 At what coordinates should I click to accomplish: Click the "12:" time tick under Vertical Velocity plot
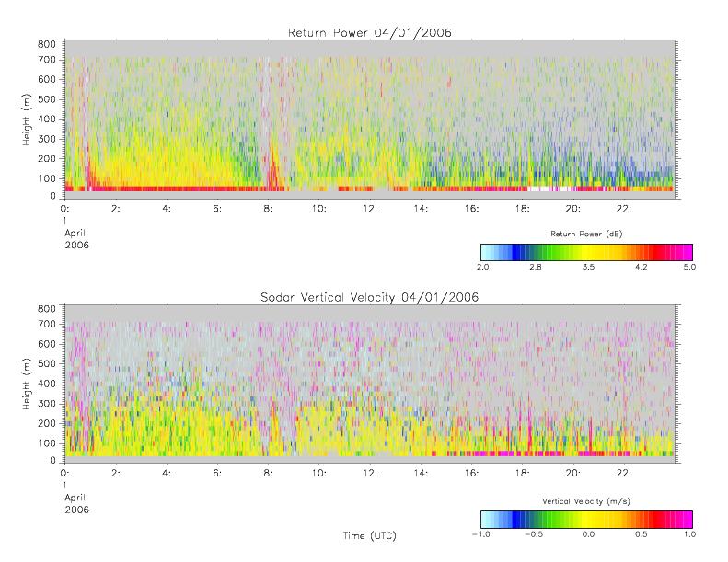(370, 473)
